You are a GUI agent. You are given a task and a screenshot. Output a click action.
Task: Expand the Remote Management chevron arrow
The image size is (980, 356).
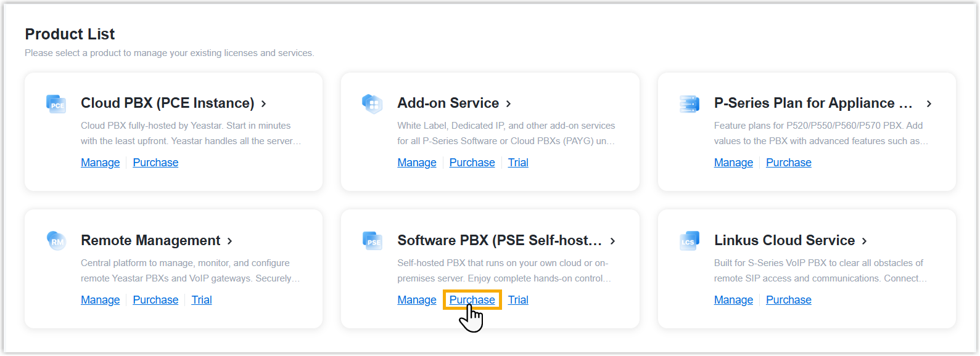230,241
